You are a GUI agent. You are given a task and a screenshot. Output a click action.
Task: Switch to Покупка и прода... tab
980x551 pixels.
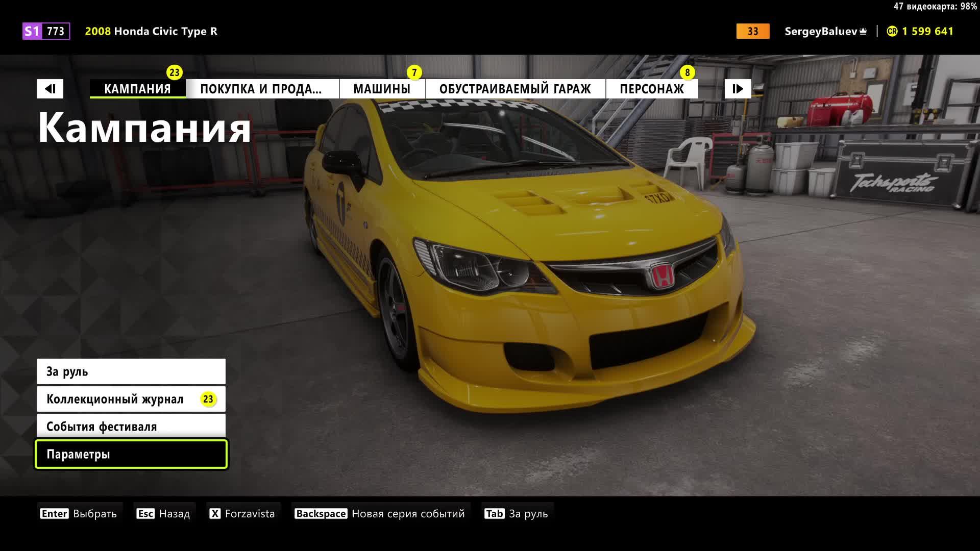(x=261, y=89)
